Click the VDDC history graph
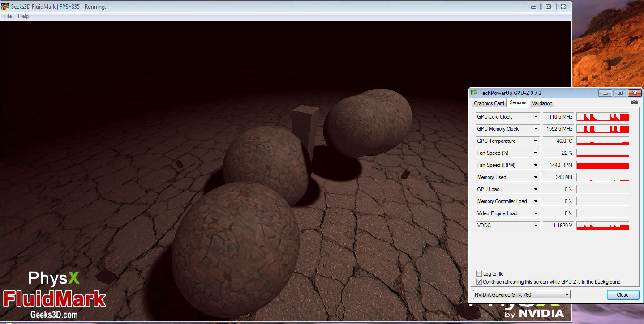 602,226
